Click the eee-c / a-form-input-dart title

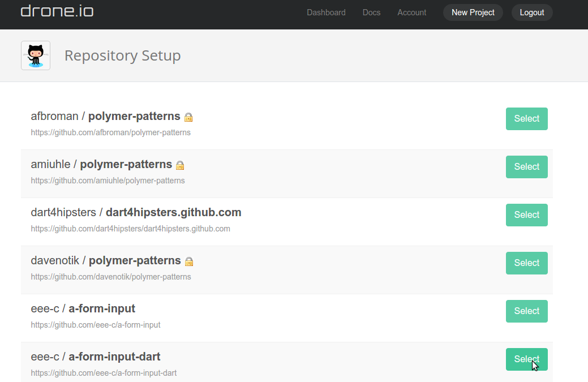(x=95, y=357)
